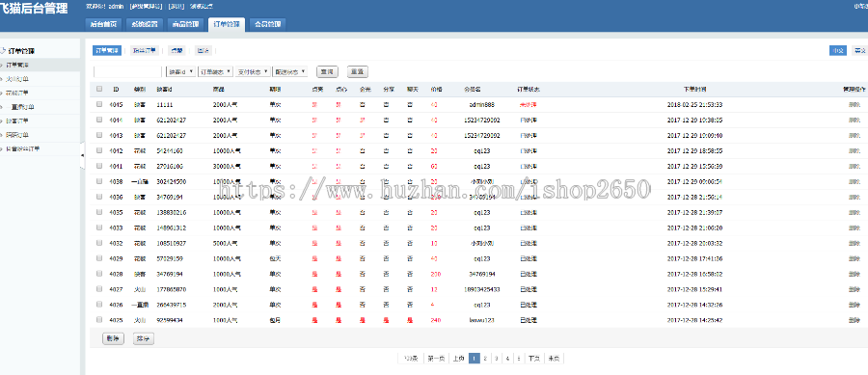Viewport: 868px width, 375px height.
Task: Click the timestamp 2018-02-25 21:53:33
Action: pos(694,104)
